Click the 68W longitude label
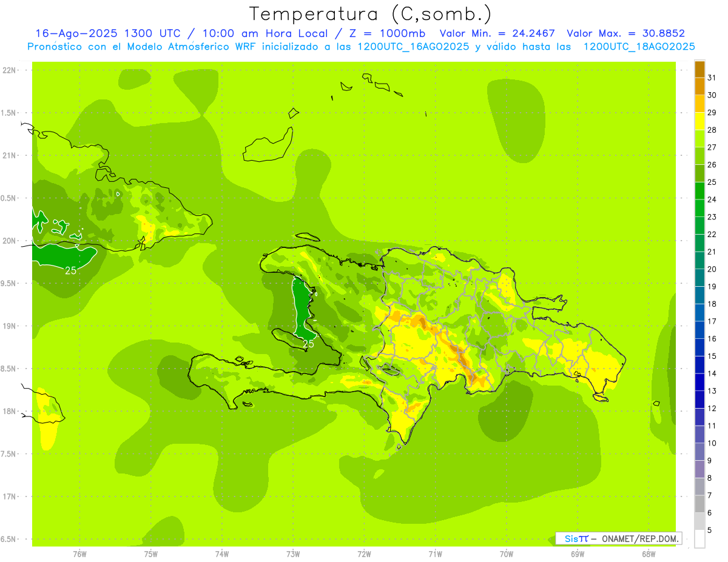Image resolution: width=728 pixels, height=562 pixels. [649, 554]
